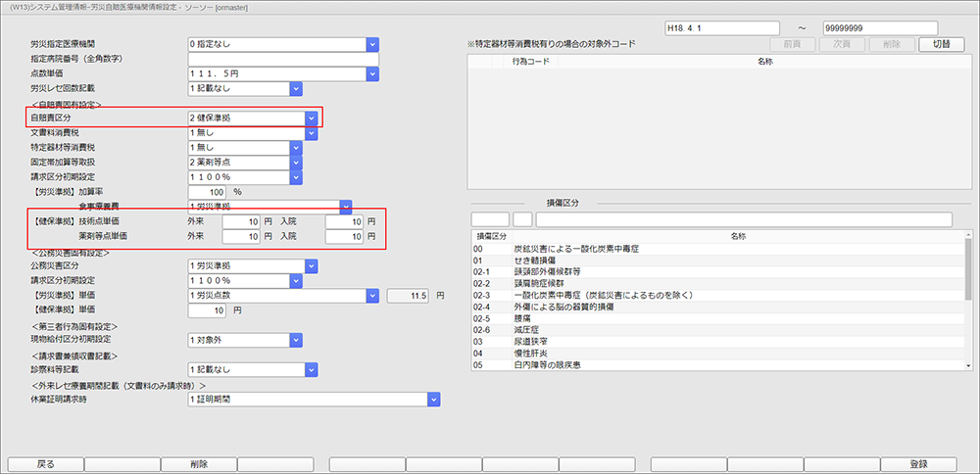
Task: Open the 自賠責区分 dropdown arrow
Action: click(x=311, y=118)
